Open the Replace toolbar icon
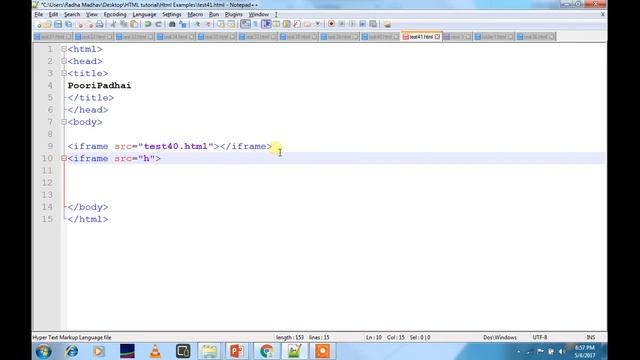The width and height of the screenshot is (640, 360). tap(182, 24)
